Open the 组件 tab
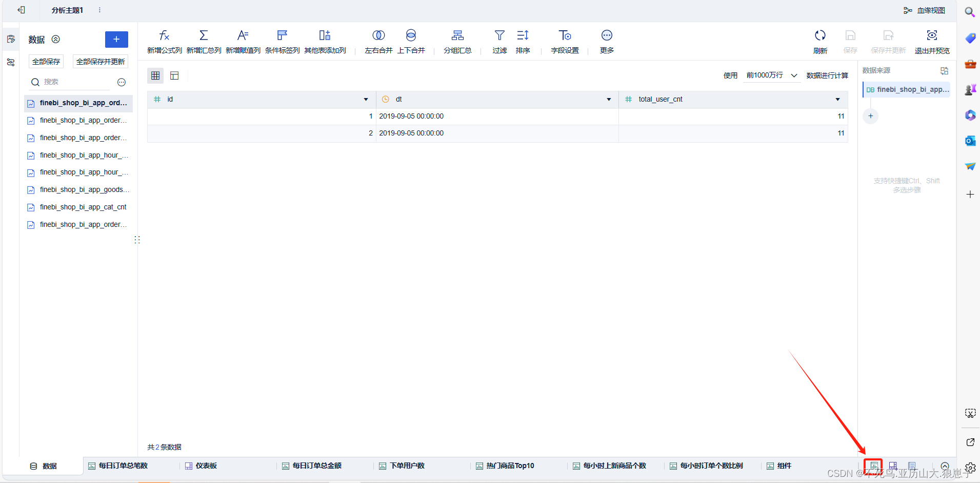The width and height of the screenshot is (980, 483). 779,466
